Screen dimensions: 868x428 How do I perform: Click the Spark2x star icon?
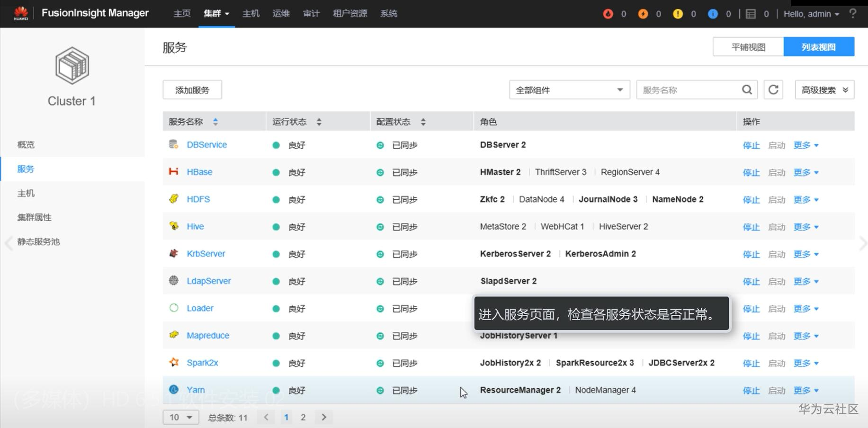click(x=174, y=362)
